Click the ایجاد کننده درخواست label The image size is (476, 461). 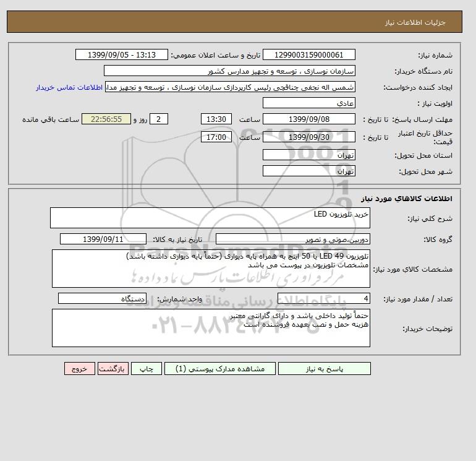(418, 87)
